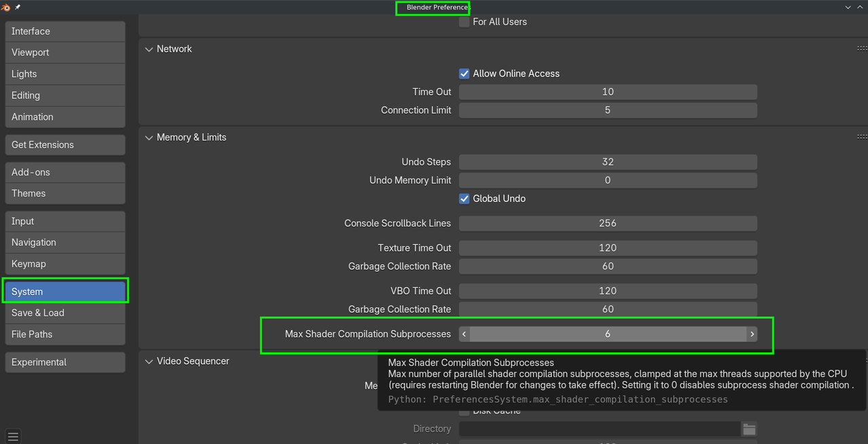Select the System section
Viewport: 868px width, 444px height.
coord(65,291)
